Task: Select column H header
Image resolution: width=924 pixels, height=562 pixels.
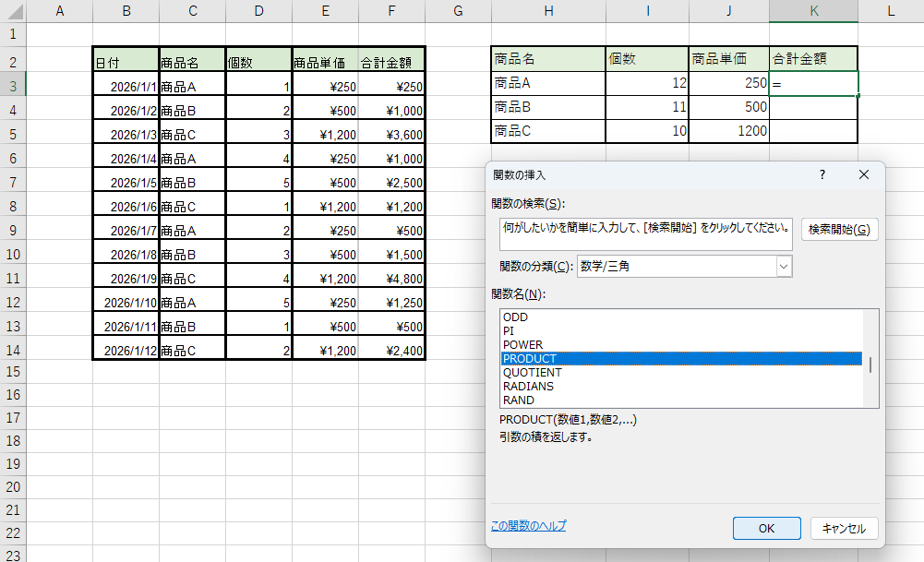Action: coord(548,11)
